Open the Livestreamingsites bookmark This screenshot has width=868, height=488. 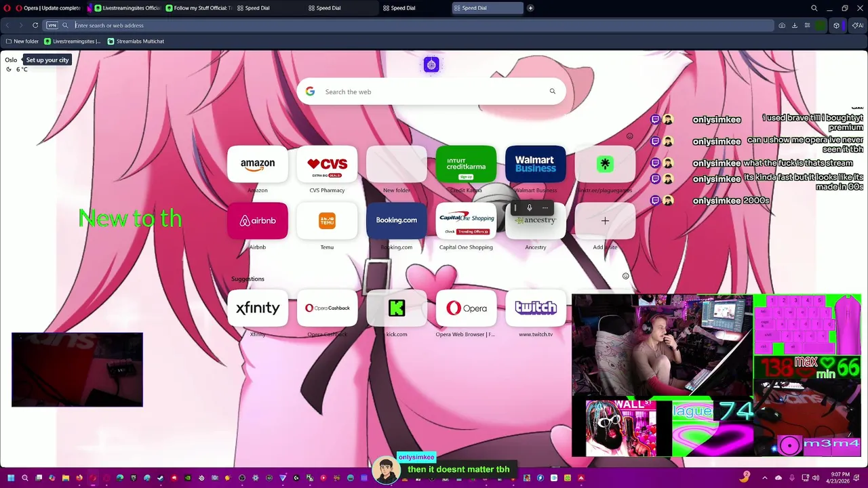click(x=72, y=41)
